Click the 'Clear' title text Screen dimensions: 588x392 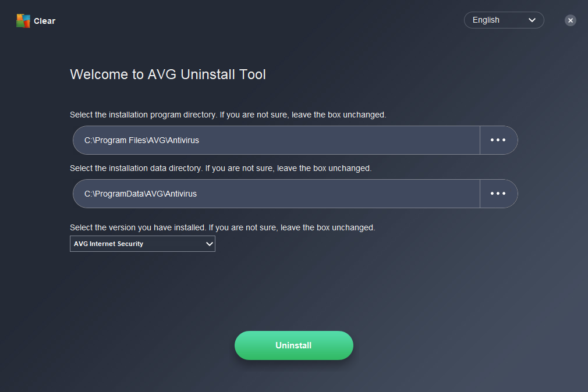click(x=45, y=21)
